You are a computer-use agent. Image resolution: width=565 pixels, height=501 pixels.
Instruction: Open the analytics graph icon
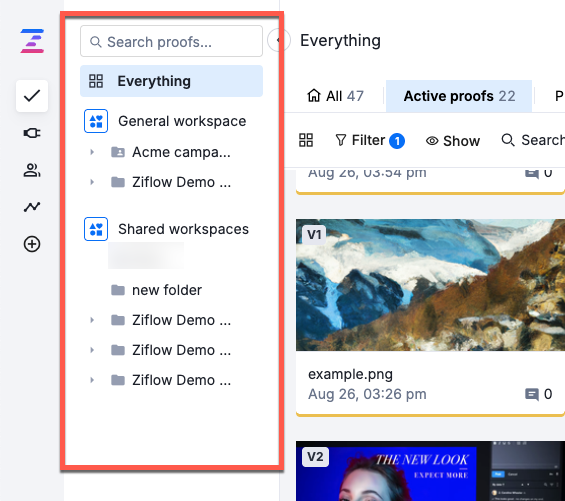point(32,207)
